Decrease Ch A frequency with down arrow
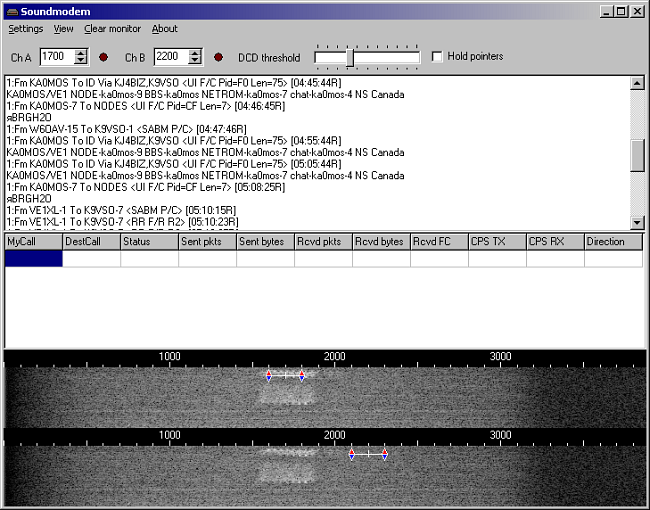 pos(81,60)
